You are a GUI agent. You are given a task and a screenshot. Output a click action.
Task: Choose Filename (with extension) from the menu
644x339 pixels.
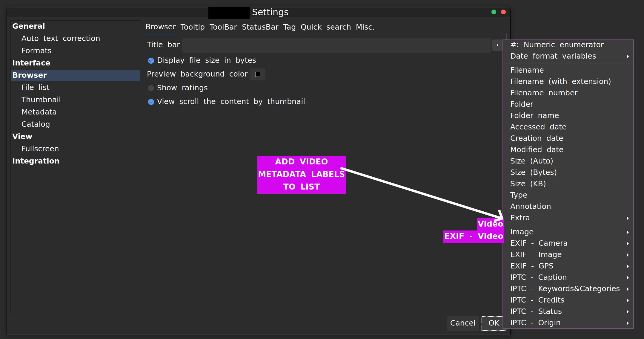(x=560, y=82)
